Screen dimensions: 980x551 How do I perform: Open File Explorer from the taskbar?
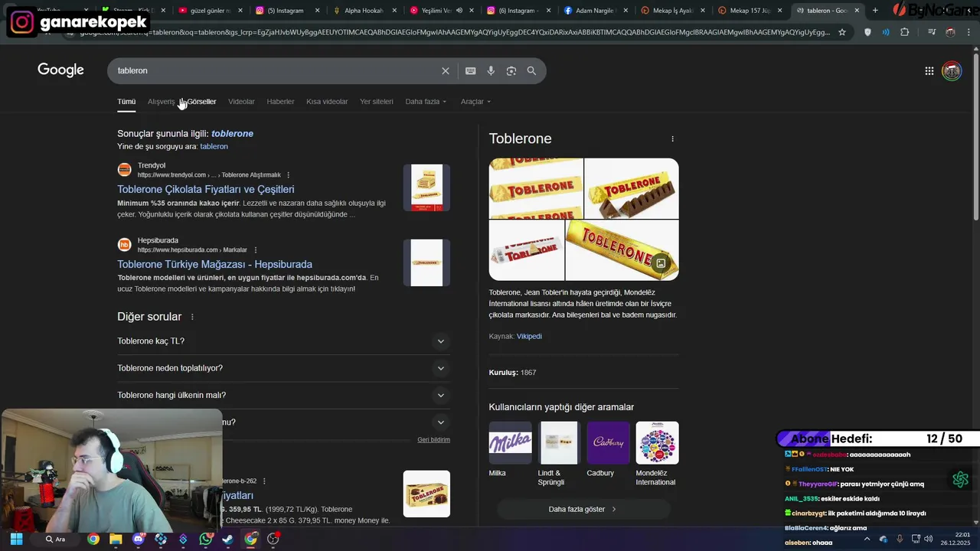(x=116, y=539)
